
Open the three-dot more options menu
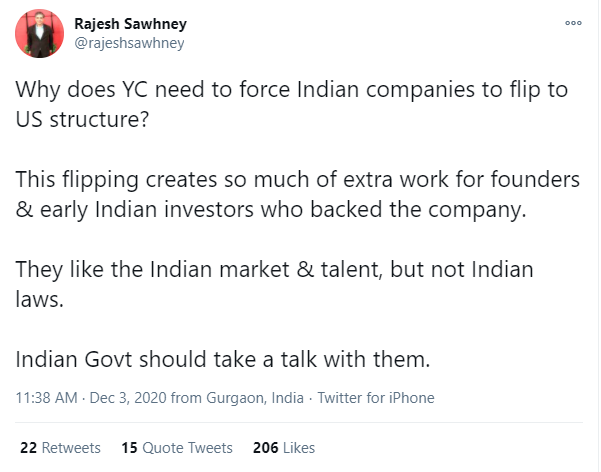(573, 23)
